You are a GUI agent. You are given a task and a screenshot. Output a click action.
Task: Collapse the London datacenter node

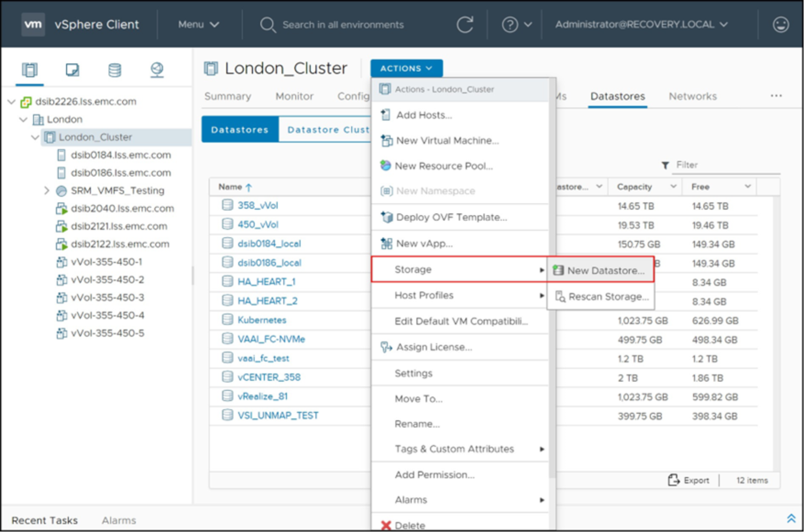tap(23, 120)
